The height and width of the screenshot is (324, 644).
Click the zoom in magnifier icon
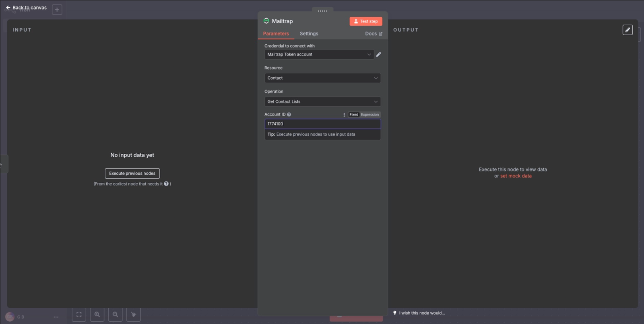click(97, 314)
